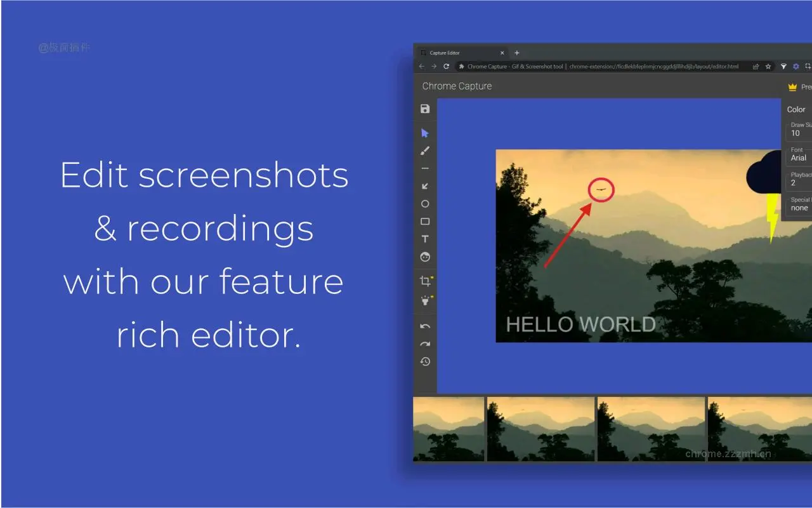Viewport: 812px width, 508px height.
Task: Select the pointer selection tool
Action: click(425, 133)
